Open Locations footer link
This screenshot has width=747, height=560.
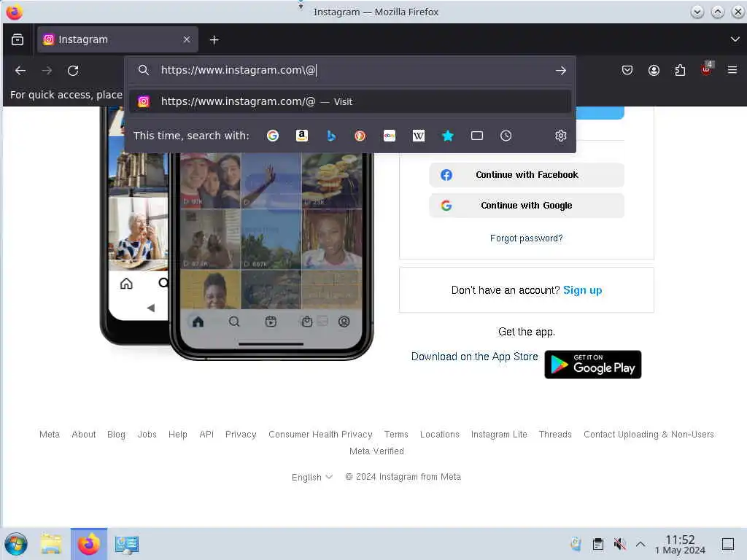(x=440, y=435)
